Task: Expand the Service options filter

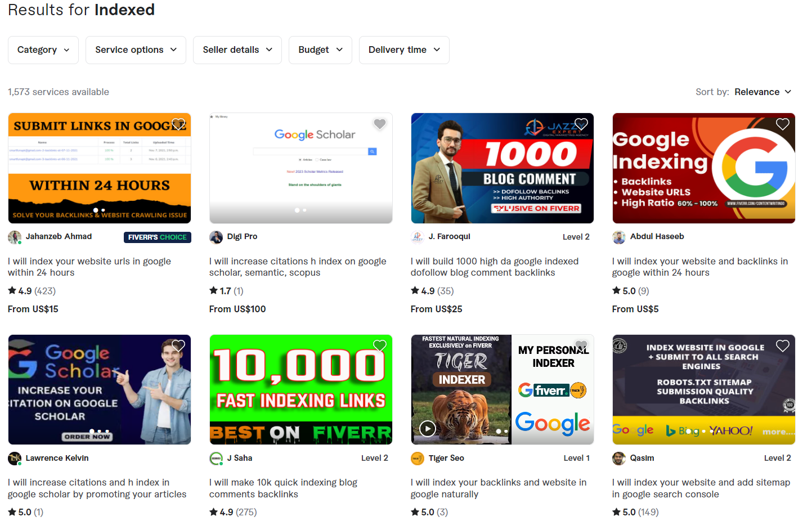Action: click(136, 50)
